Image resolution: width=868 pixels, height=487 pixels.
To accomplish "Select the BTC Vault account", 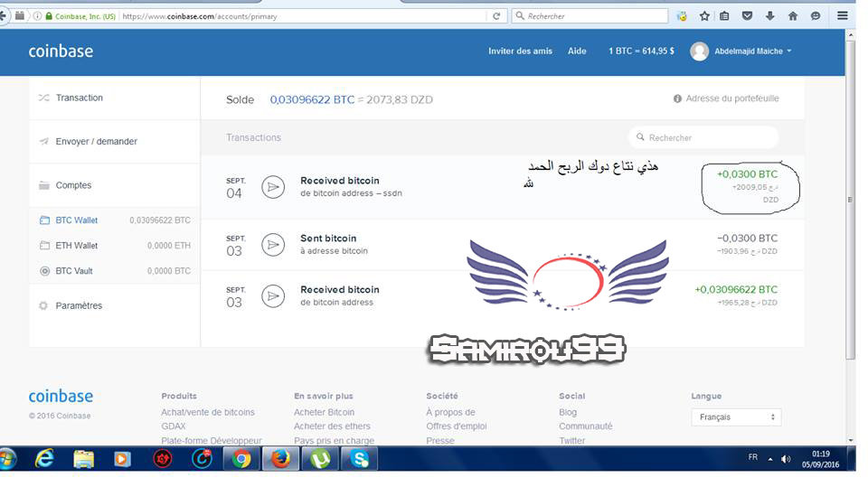I will pyautogui.click(x=114, y=271).
